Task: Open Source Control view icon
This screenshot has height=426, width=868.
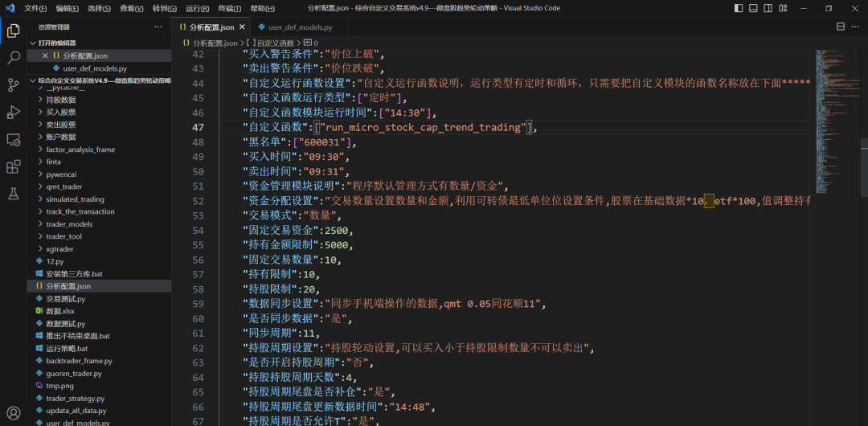Action: tap(14, 84)
